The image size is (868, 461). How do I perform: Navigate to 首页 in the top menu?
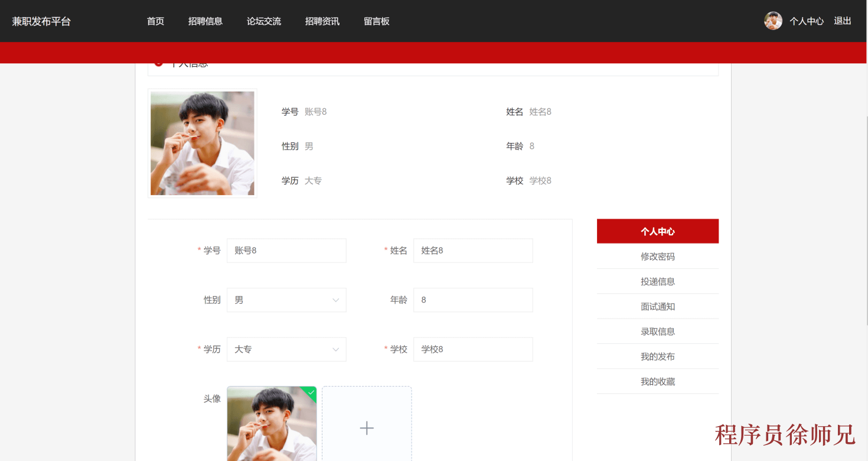click(x=155, y=21)
